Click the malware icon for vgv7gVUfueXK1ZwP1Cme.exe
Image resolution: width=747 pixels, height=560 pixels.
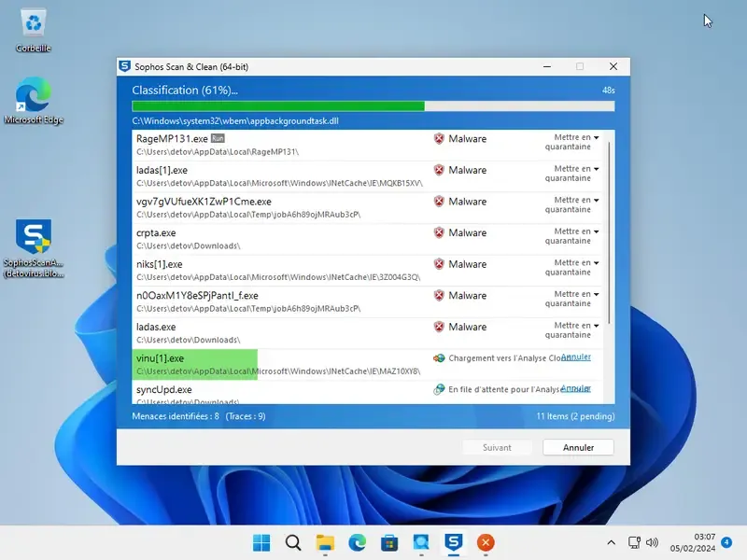(439, 202)
